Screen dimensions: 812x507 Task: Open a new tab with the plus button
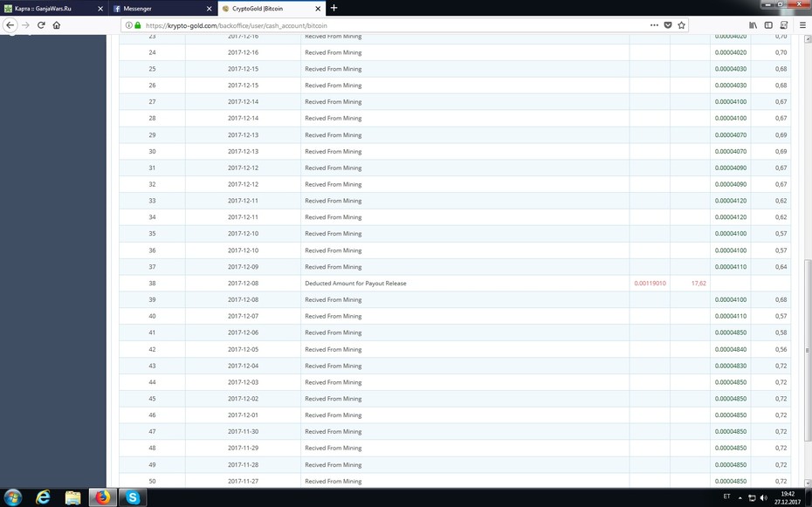(334, 8)
